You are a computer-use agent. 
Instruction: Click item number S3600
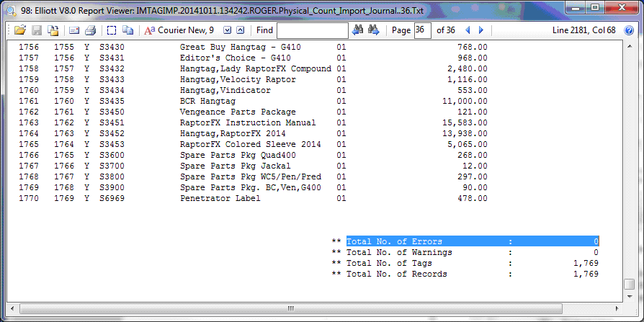pos(112,155)
